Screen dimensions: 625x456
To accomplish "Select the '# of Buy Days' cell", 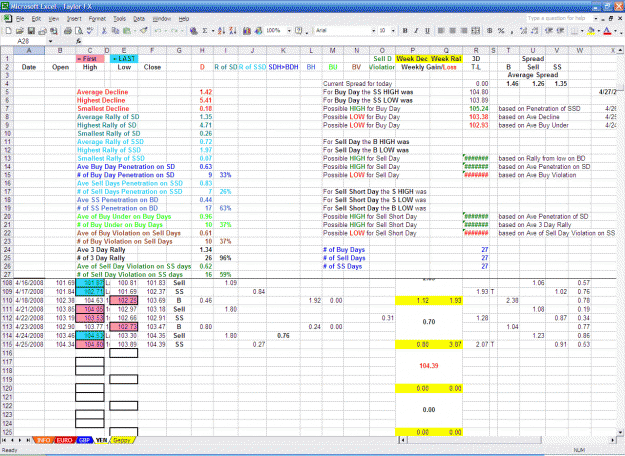I will click(x=344, y=250).
